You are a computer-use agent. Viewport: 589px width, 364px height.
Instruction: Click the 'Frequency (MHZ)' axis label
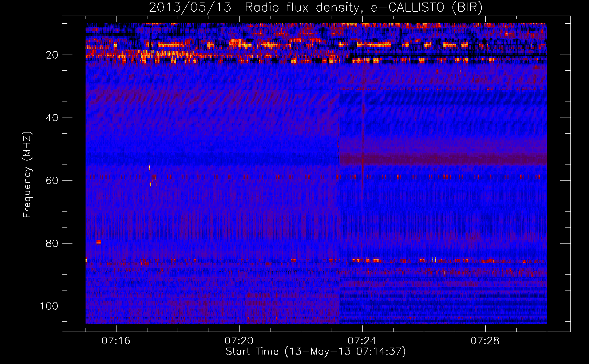[x=27, y=175]
